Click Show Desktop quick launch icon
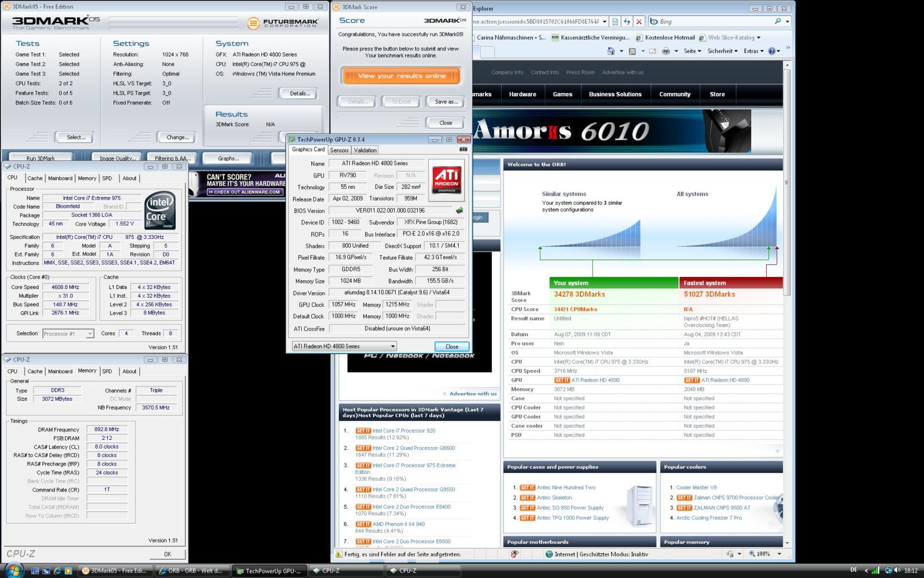Image resolution: width=924 pixels, height=578 pixels. click(35, 571)
